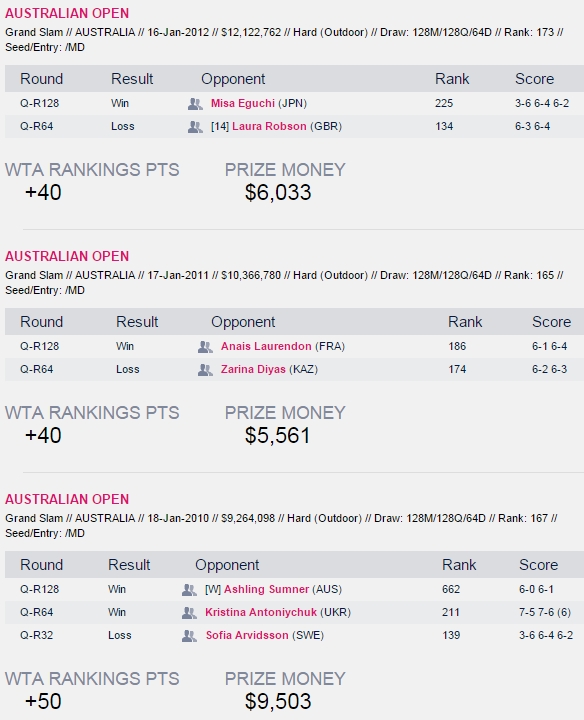Click the Rank column header in 2012 table
Image resolution: width=584 pixels, height=720 pixels.
click(x=452, y=79)
